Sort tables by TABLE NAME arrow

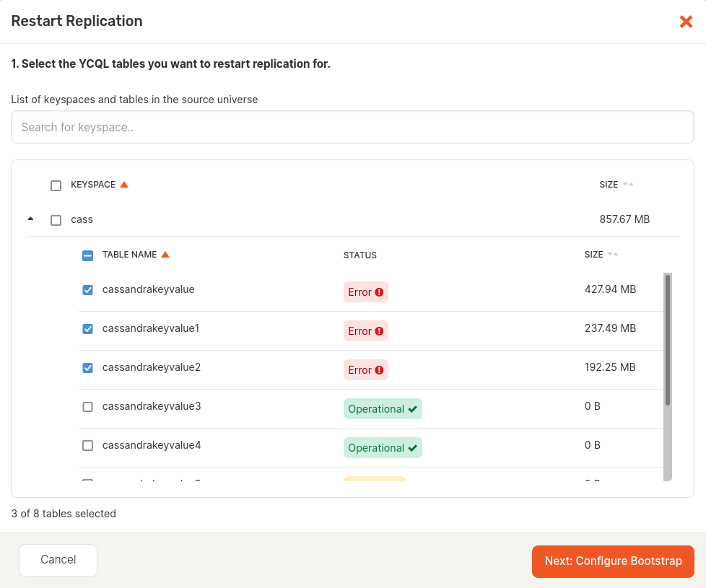click(x=167, y=254)
